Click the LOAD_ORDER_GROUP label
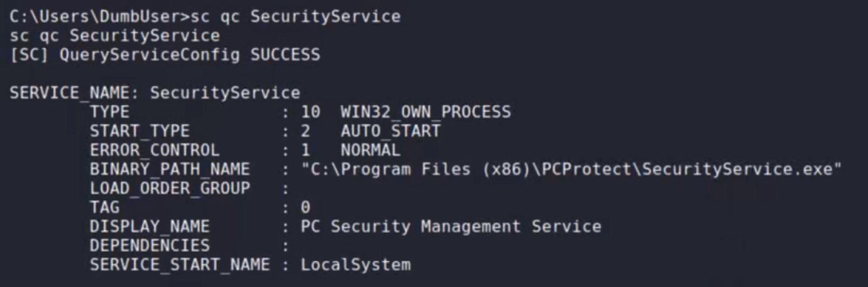The width and height of the screenshot is (868, 287). (x=170, y=188)
